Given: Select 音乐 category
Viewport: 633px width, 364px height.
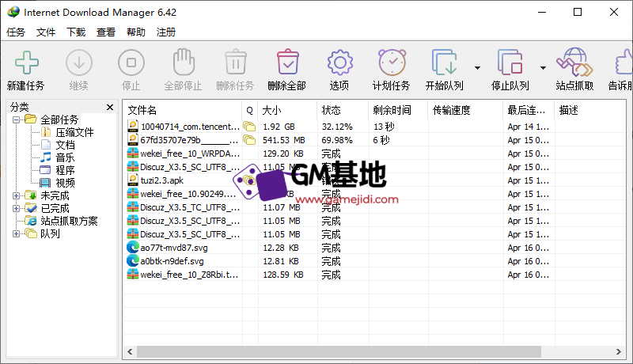Looking at the screenshot, I should point(65,157).
